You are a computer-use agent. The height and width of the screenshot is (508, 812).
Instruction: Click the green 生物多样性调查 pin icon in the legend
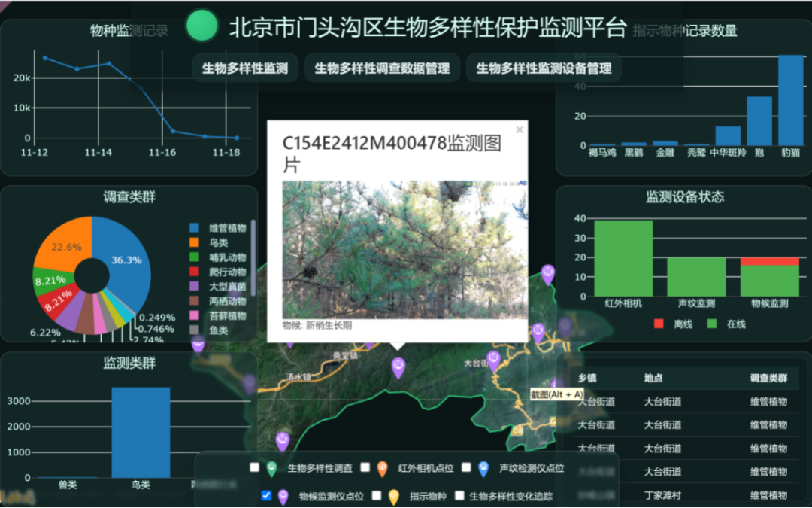click(271, 468)
